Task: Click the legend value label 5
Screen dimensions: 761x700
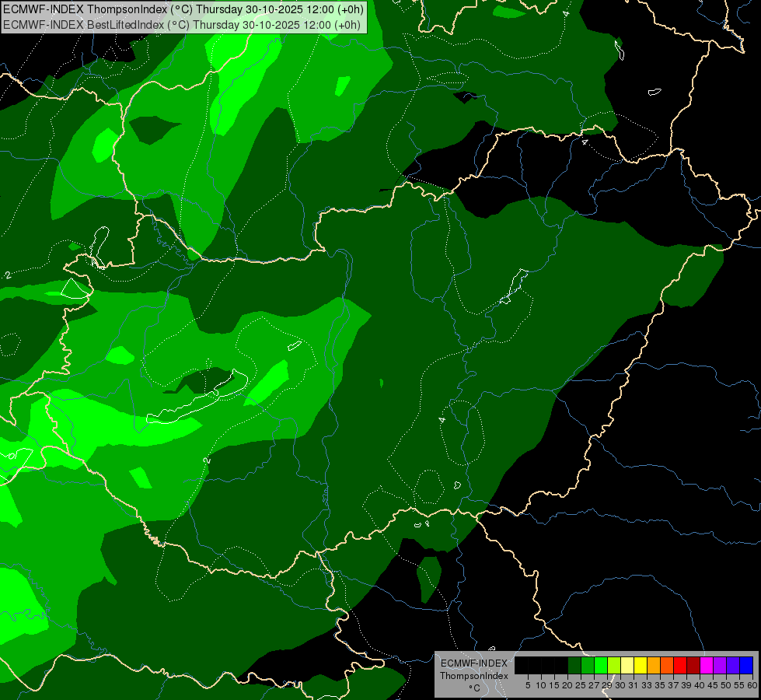Action: tap(528, 685)
